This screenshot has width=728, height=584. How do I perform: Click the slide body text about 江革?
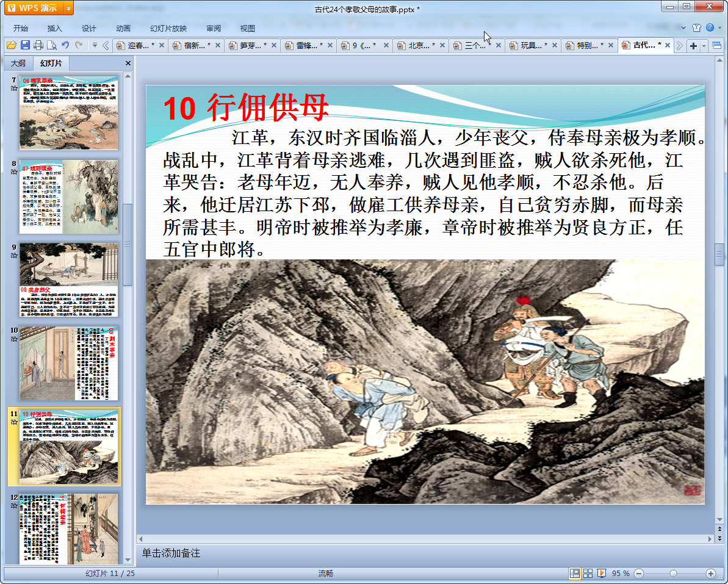coord(434,193)
